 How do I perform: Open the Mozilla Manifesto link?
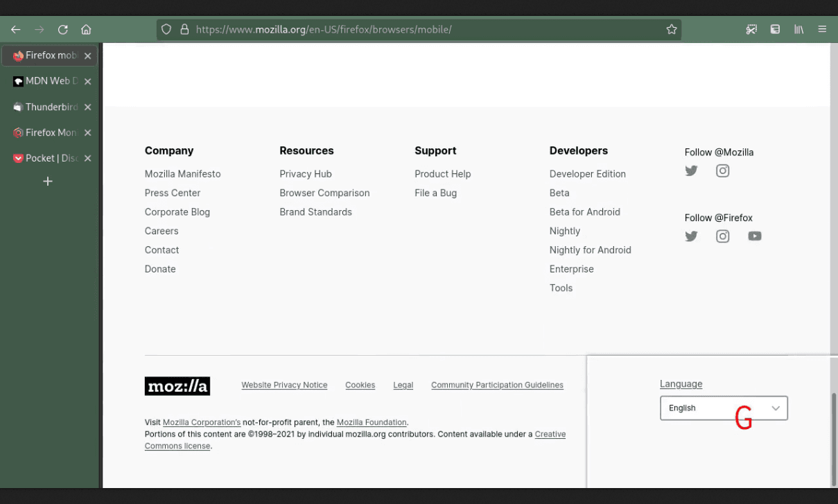[182, 174]
